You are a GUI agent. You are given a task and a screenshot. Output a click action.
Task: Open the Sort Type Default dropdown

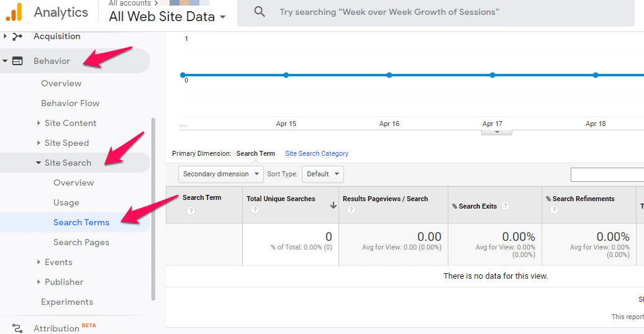pos(322,174)
